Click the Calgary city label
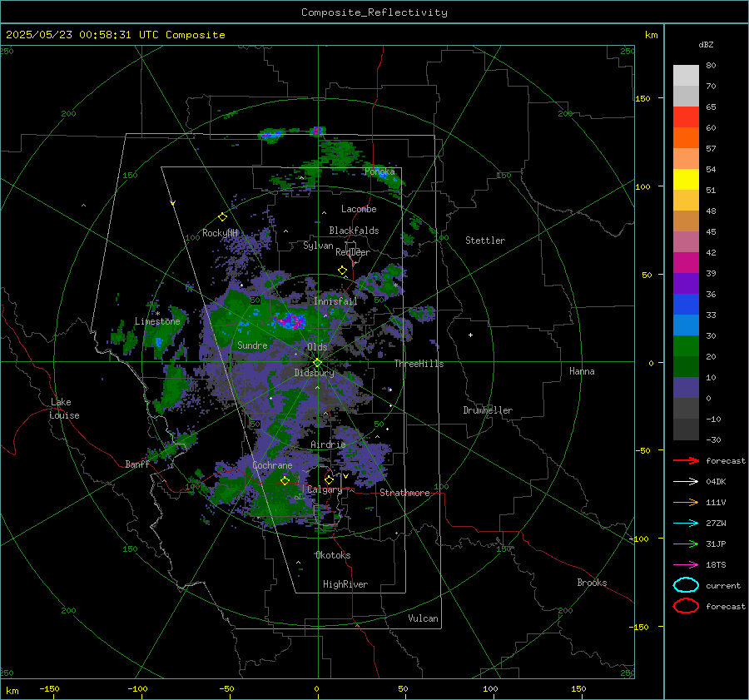The height and width of the screenshot is (700, 749). (325, 489)
